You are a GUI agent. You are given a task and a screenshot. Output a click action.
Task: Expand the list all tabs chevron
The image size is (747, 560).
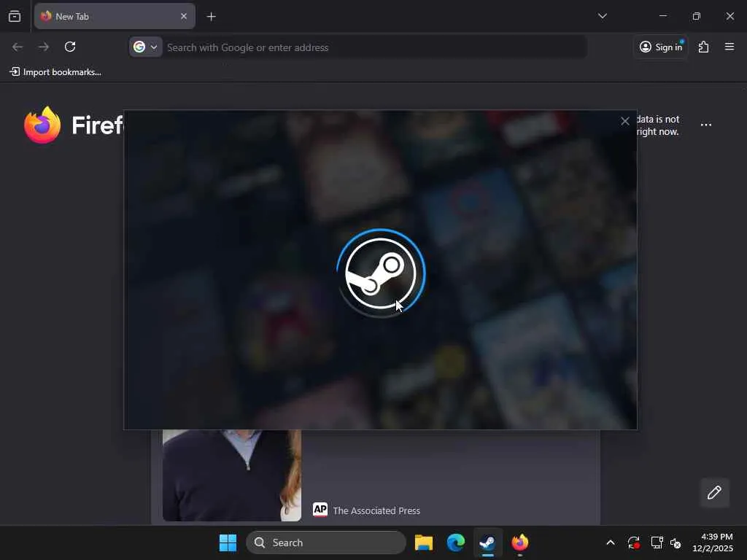602,16
